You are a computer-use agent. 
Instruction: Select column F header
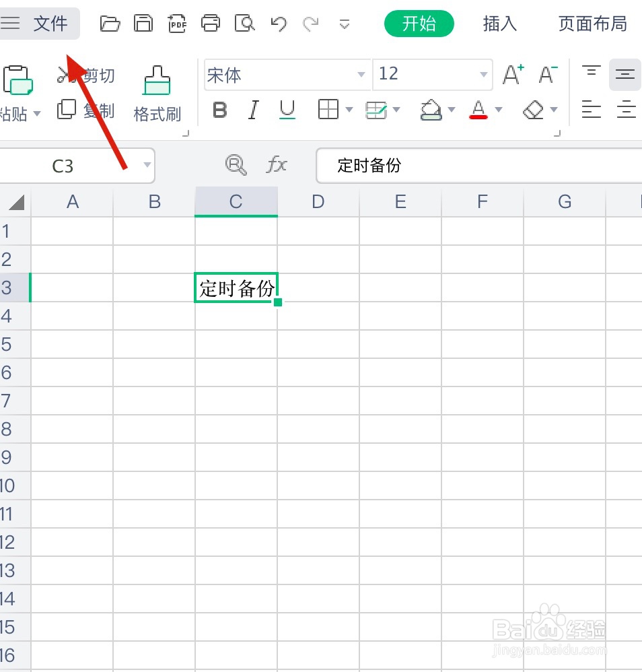coord(483,201)
